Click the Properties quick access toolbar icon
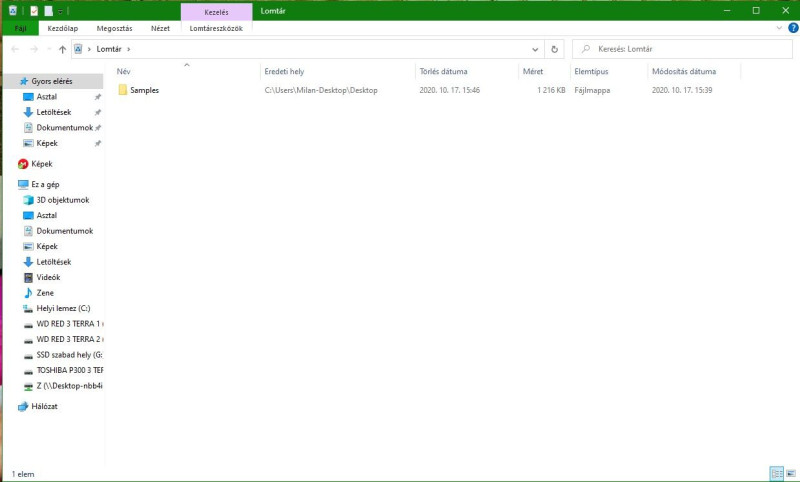The width and height of the screenshot is (800, 482). 34,11
